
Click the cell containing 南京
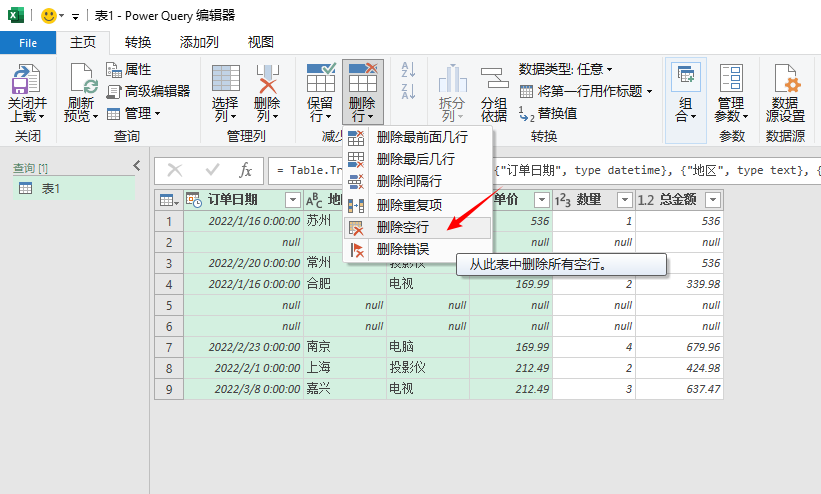pyautogui.click(x=345, y=347)
